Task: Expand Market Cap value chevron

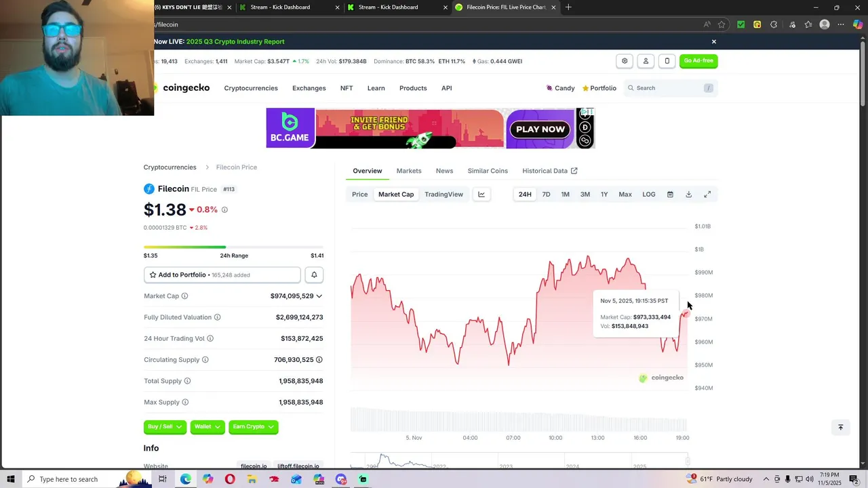Action: (319, 296)
